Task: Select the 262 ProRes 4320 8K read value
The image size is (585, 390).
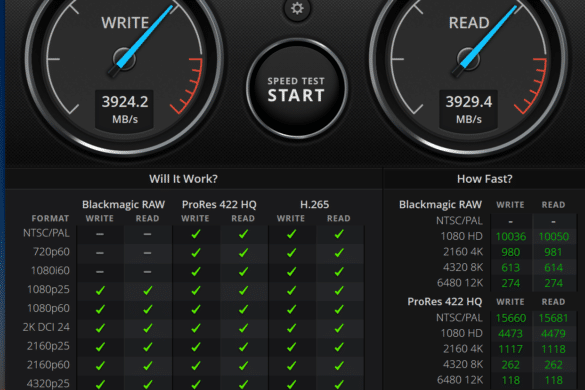Action: [553, 365]
